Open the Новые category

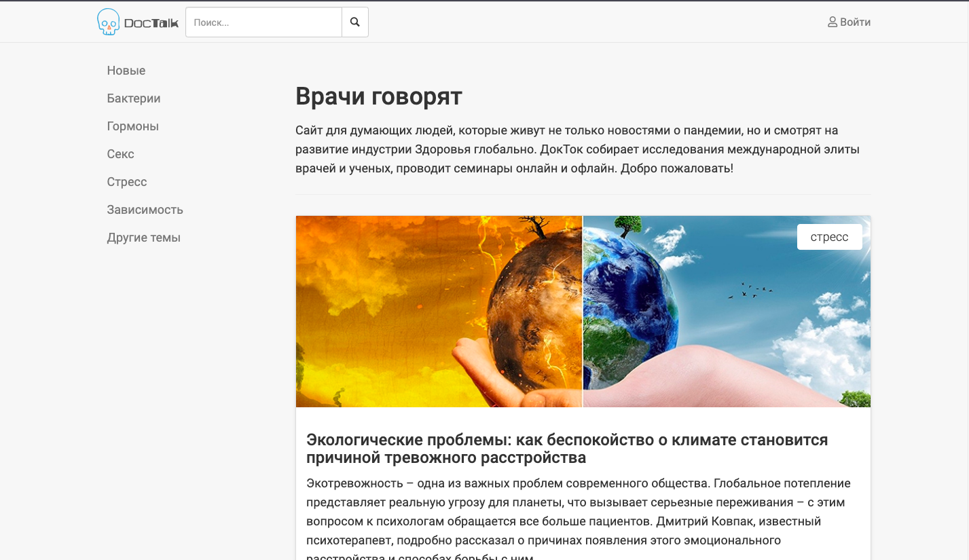(x=126, y=71)
